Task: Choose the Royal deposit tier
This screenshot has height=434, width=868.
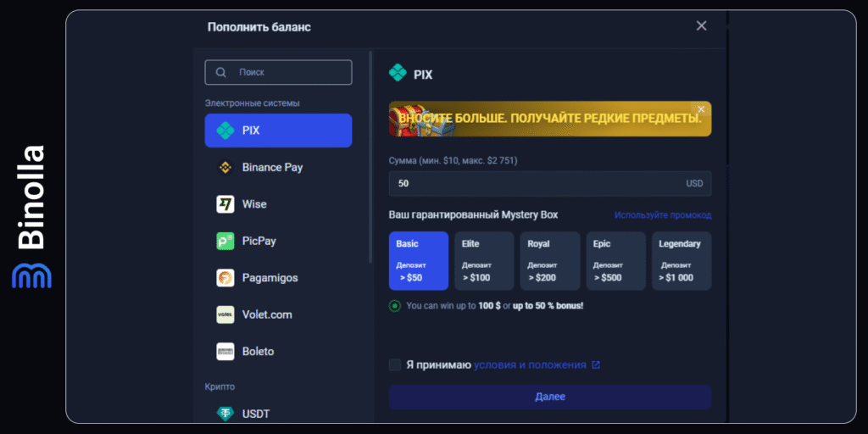Action: tap(549, 260)
